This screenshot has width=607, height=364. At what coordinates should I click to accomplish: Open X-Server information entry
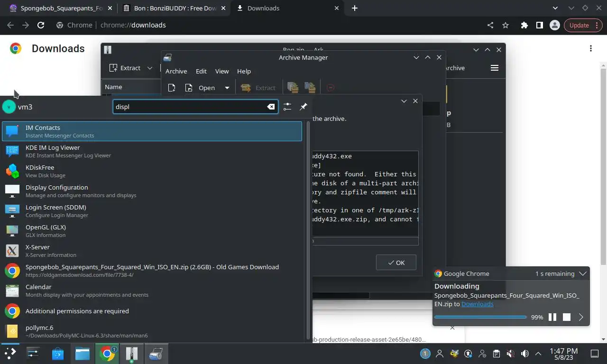[x=152, y=251]
